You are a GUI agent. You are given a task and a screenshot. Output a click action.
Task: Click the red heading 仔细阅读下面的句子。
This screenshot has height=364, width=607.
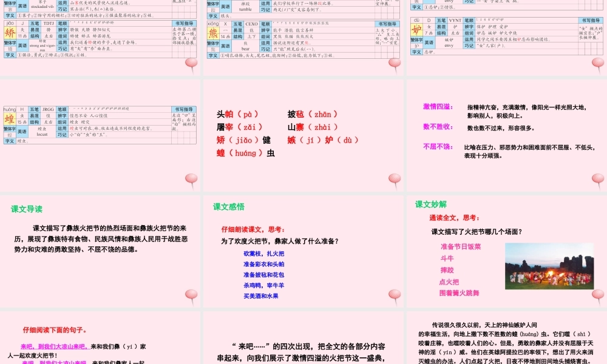[x=55, y=330]
